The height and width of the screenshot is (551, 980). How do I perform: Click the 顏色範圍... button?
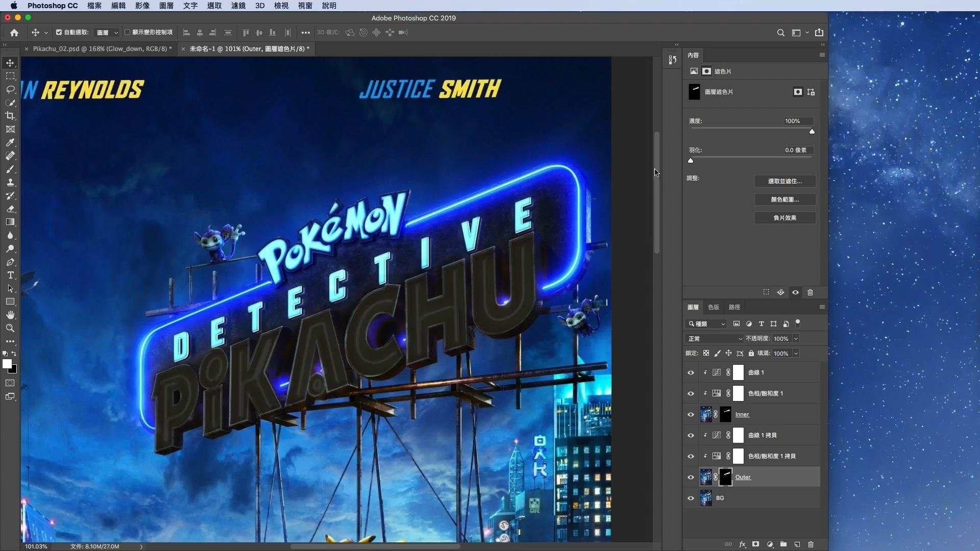tap(785, 199)
